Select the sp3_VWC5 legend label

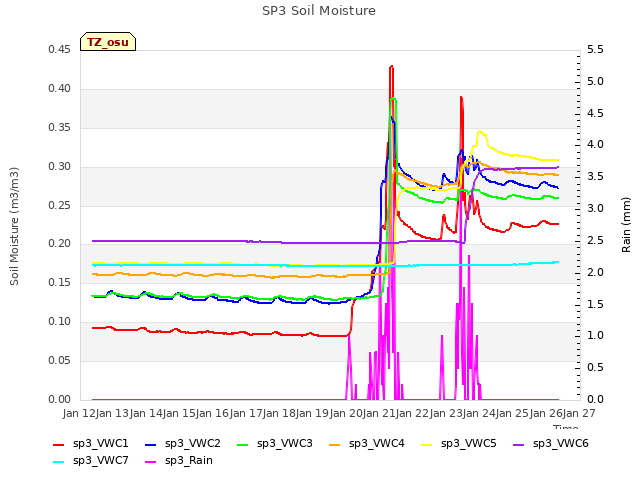(x=469, y=444)
